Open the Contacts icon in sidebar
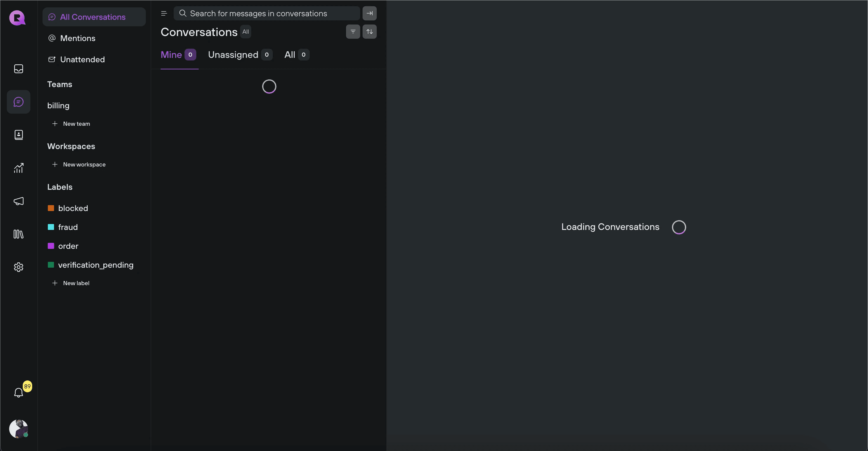868x451 pixels. point(19,135)
